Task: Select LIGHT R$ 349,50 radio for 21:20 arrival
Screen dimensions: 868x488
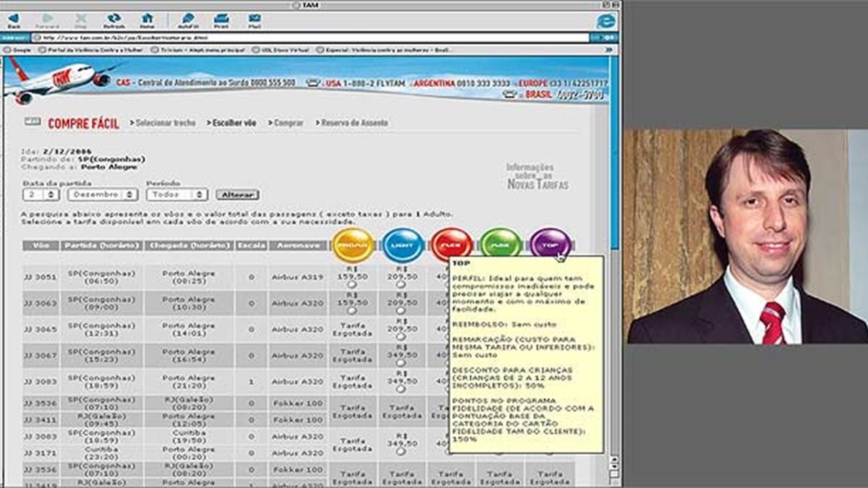Action: point(401,389)
